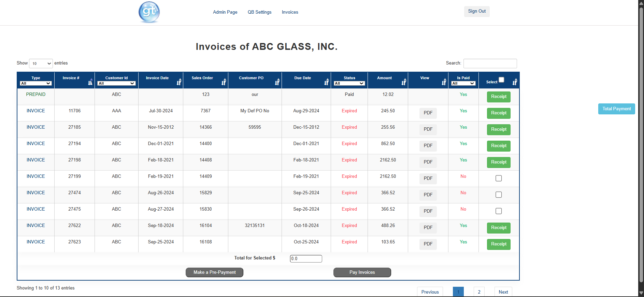Toggle the Select all header checkbox

pos(501,80)
